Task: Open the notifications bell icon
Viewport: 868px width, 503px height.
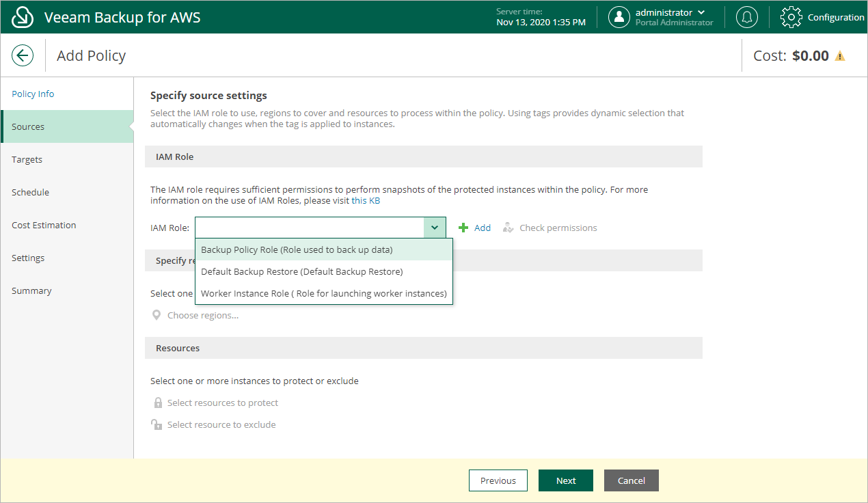Action: 746,17
